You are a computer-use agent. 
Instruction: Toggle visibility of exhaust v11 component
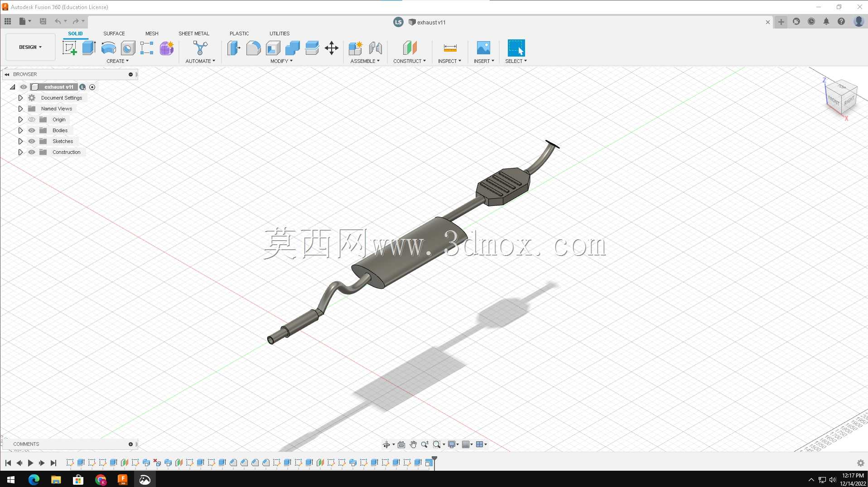tap(23, 87)
